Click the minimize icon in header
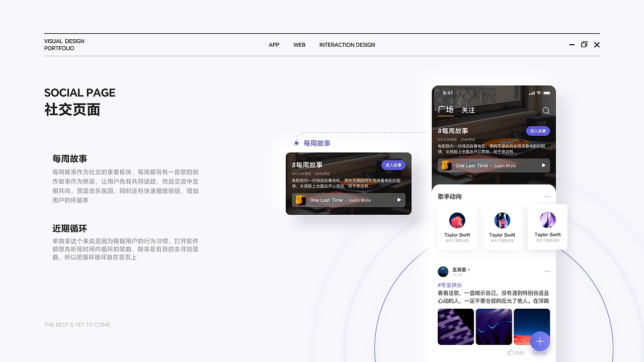The height and width of the screenshot is (362, 644). (x=572, y=45)
